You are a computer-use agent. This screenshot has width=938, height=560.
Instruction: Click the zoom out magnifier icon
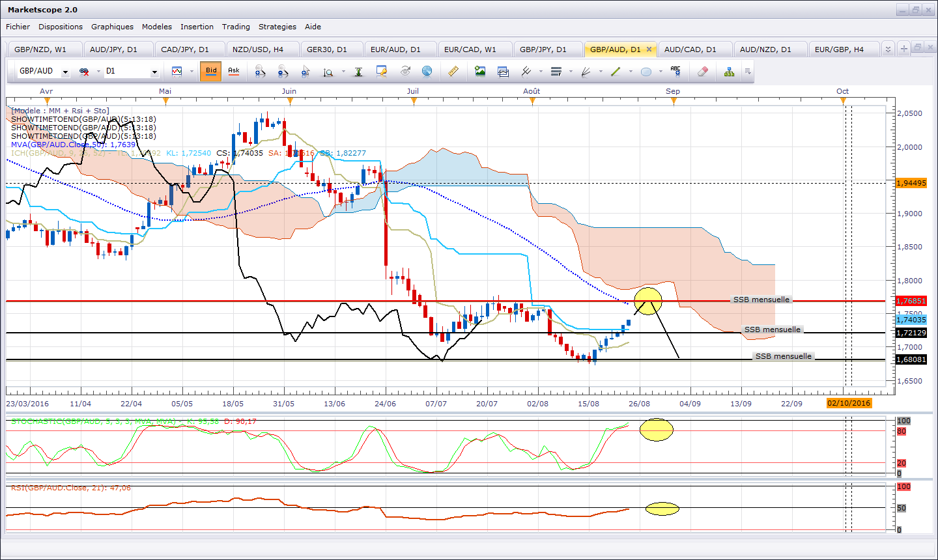283,71
